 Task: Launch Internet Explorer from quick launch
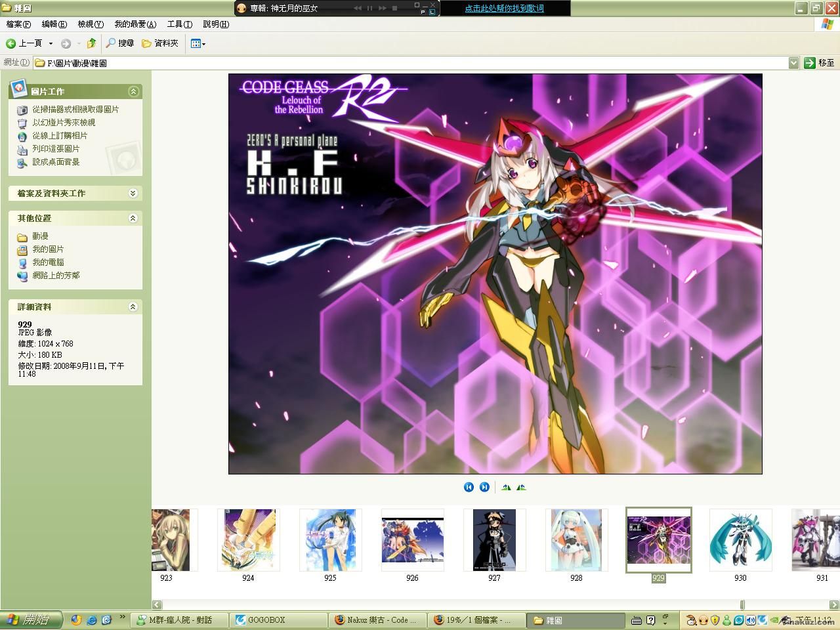click(x=92, y=619)
